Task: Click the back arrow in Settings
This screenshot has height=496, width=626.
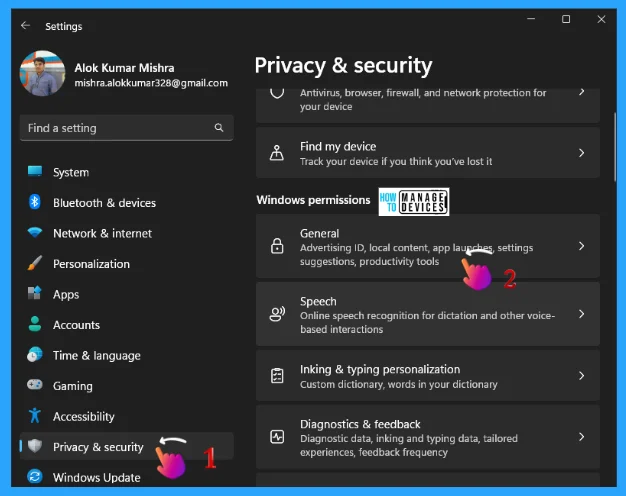Action: (x=26, y=26)
